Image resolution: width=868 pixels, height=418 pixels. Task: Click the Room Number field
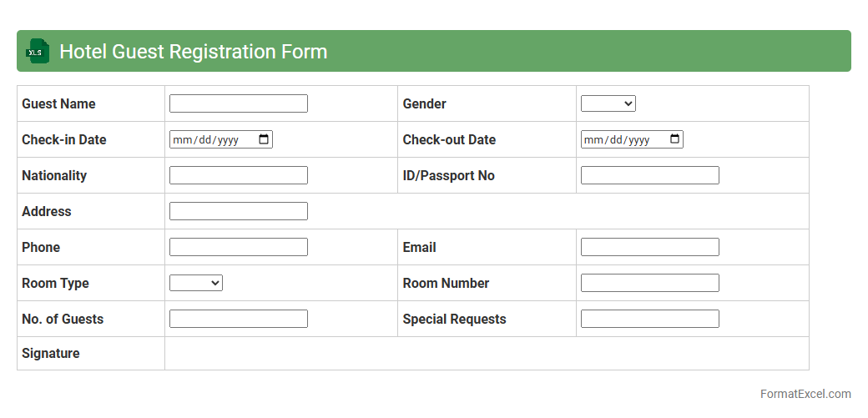click(649, 283)
